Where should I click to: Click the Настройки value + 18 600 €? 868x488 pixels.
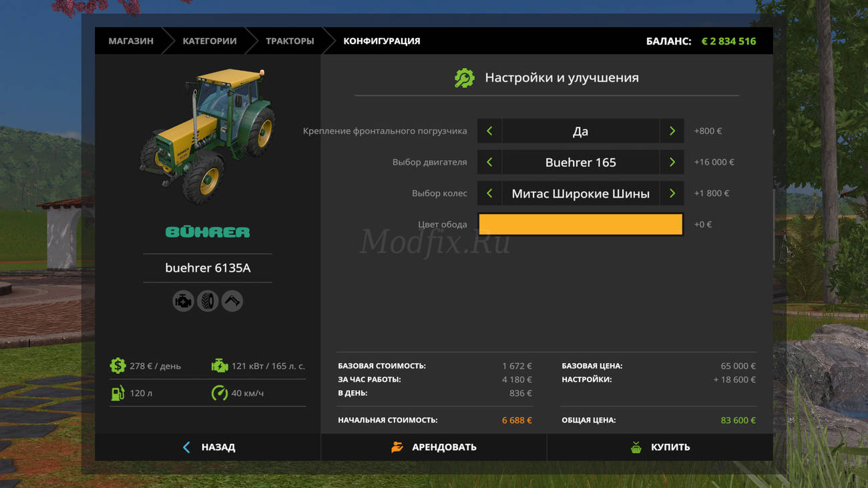(x=734, y=379)
